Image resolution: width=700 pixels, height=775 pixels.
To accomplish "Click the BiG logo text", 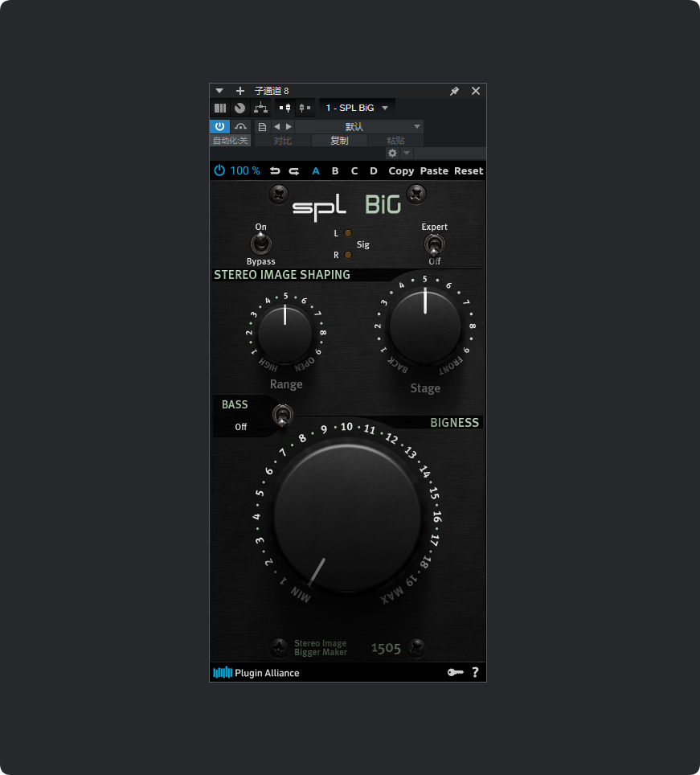I will pyautogui.click(x=383, y=204).
